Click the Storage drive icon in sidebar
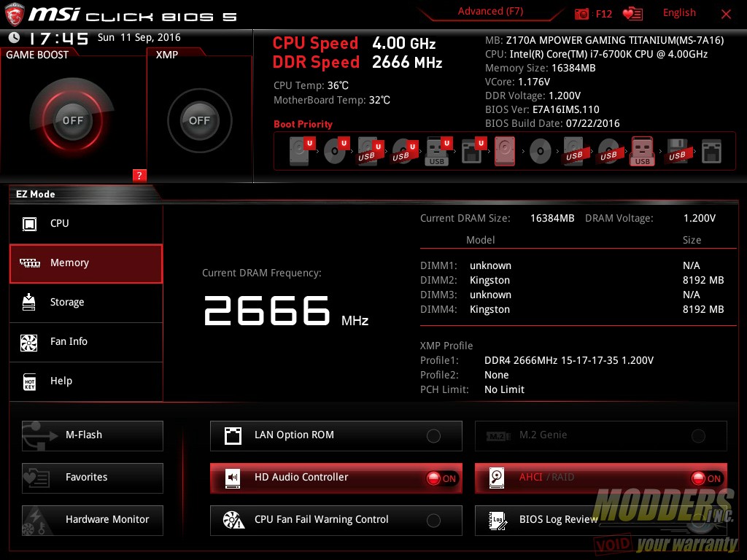 click(29, 302)
